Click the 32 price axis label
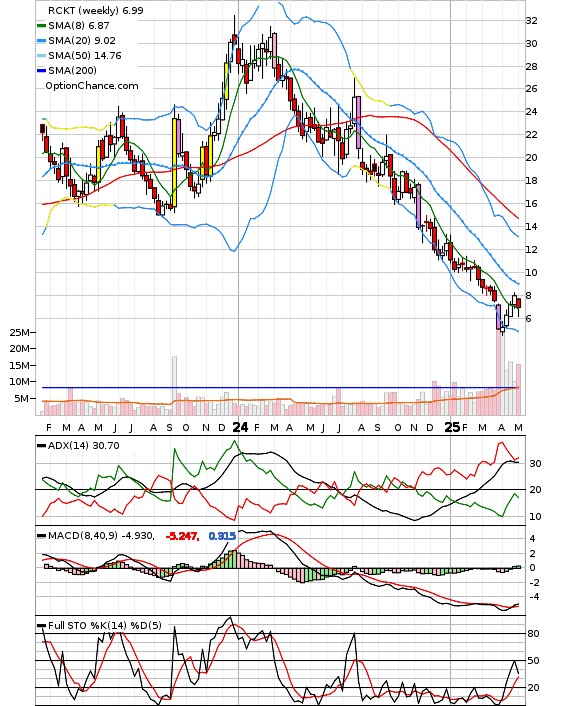Image resolution: width=566 pixels, height=706 pixels. [x=531, y=21]
